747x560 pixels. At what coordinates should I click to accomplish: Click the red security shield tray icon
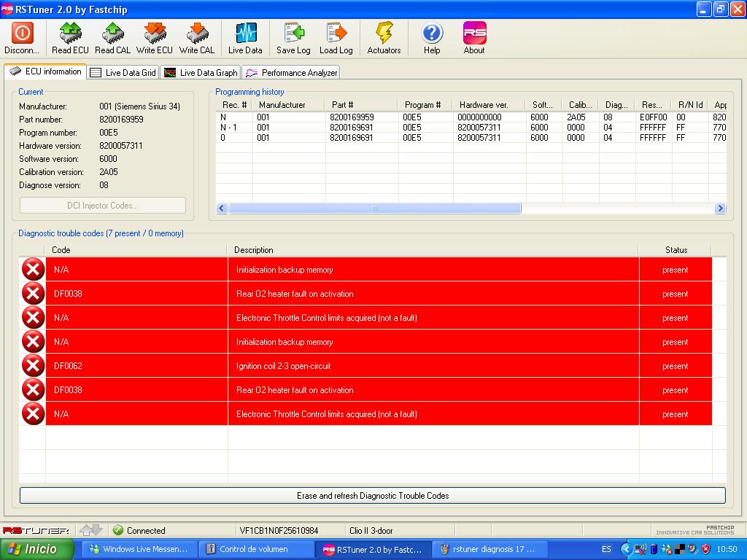tap(705, 549)
